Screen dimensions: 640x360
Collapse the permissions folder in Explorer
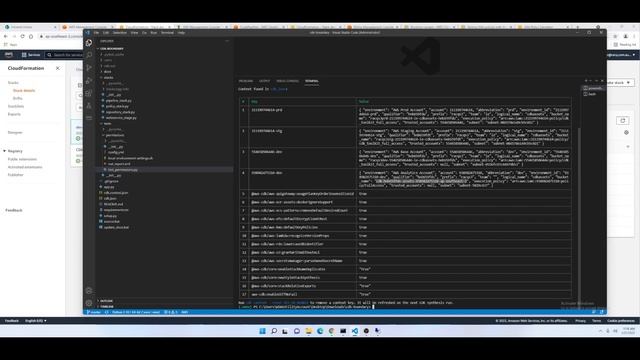[x=115, y=135]
